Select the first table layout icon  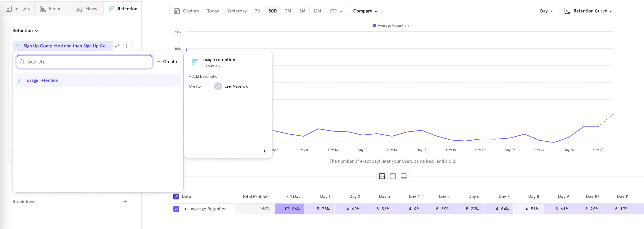(382, 176)
